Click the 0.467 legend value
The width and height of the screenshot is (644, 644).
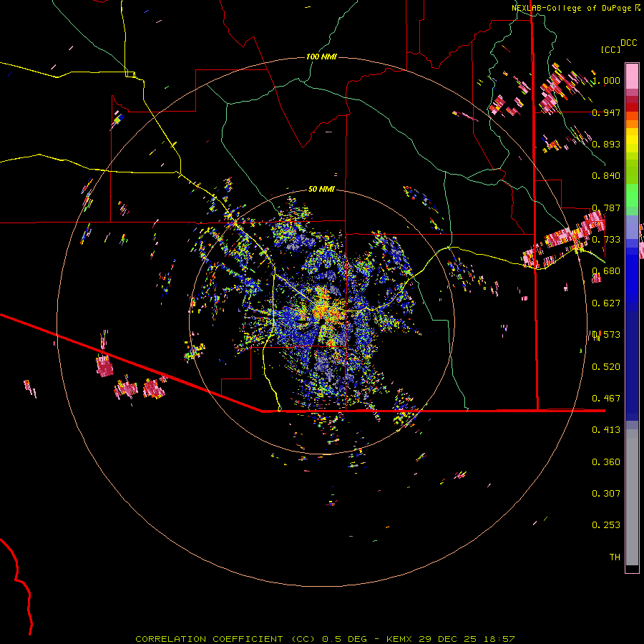point(606,398)
